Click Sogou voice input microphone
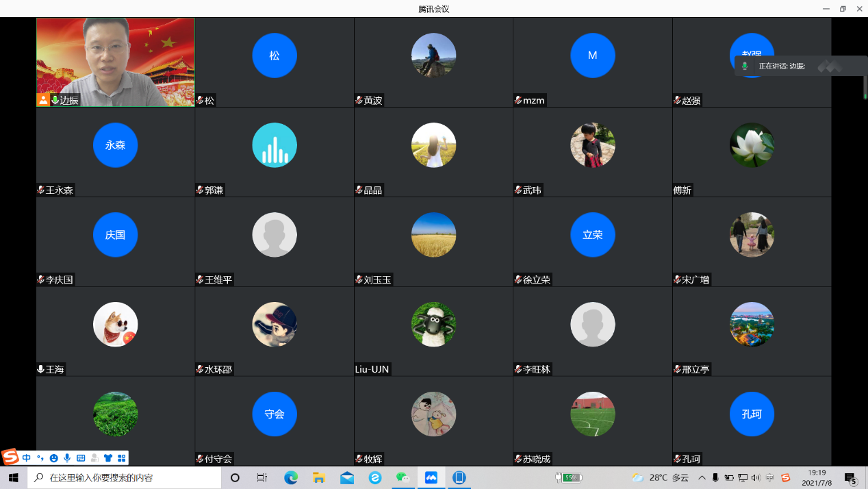Image resolution: width=868 pixels, height=489 pixels. pos(67,457)
